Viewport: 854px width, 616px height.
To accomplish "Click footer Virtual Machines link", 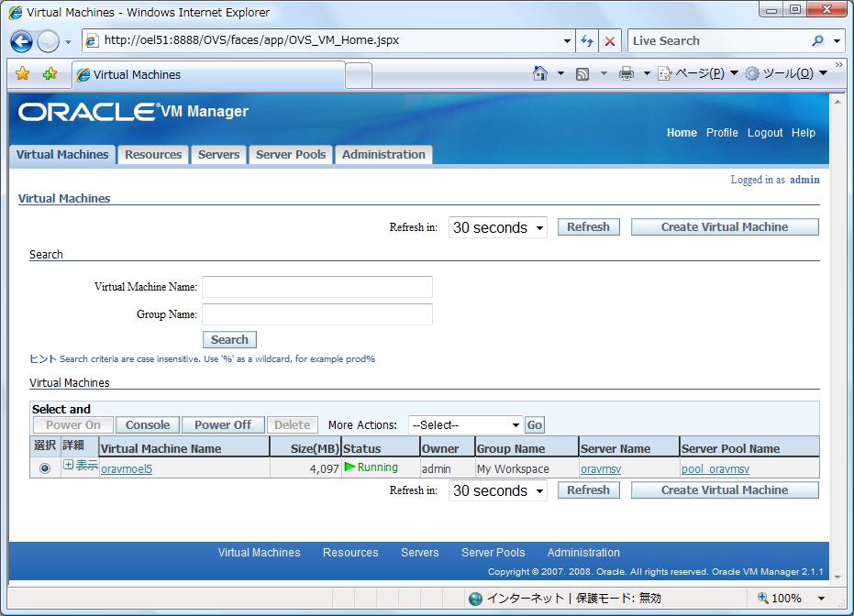I will click(260, 553).
